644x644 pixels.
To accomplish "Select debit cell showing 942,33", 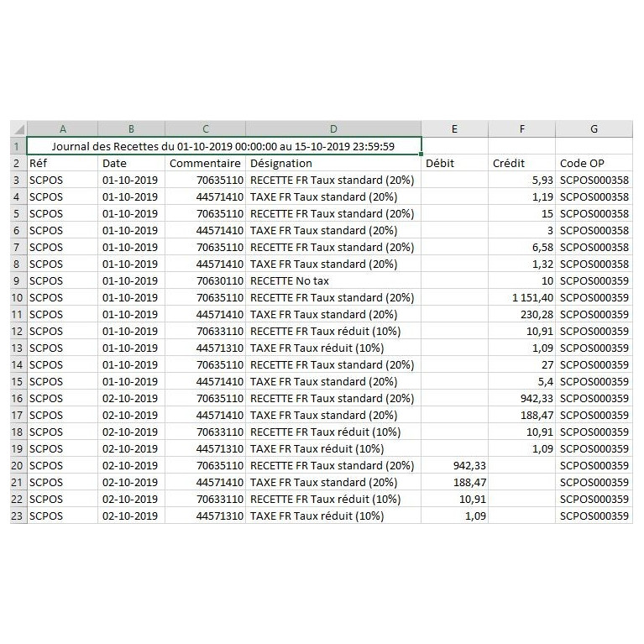I will pyautogui.click(x=454, y=465).
